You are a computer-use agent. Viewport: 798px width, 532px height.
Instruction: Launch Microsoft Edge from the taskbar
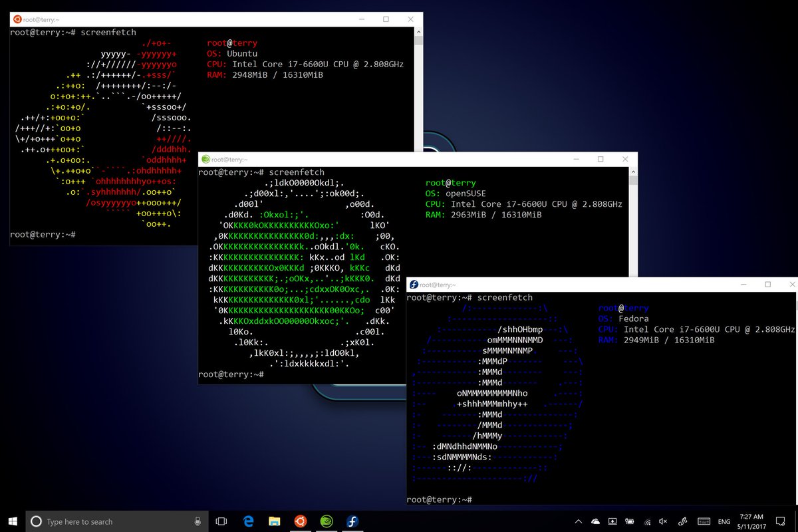point(249,521)
